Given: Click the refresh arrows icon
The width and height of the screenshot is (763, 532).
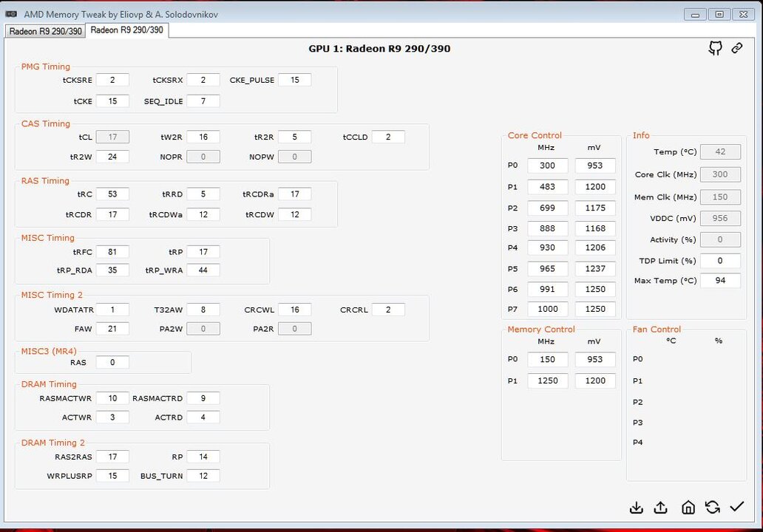Looking at the screenshot, I should point(713,508).
